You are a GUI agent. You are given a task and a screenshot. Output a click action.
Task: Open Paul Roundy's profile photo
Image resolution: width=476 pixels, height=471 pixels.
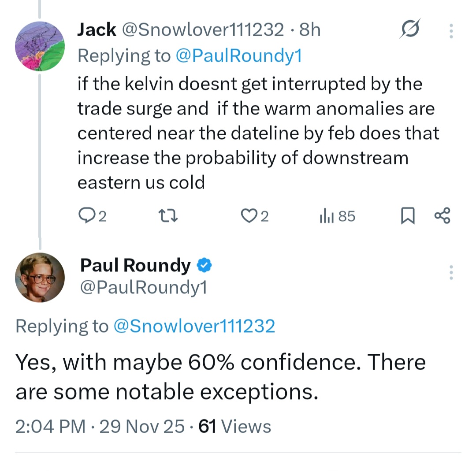pos(40,277)
